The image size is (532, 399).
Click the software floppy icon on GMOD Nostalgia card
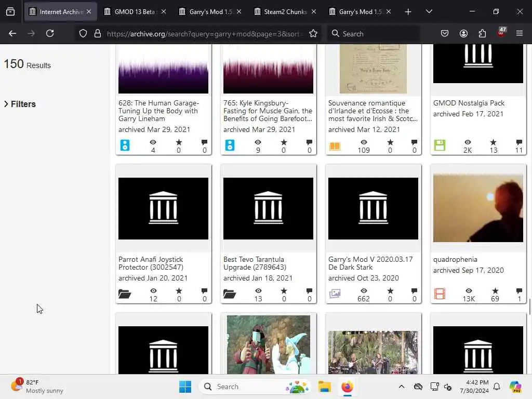[x=440, y=145]
